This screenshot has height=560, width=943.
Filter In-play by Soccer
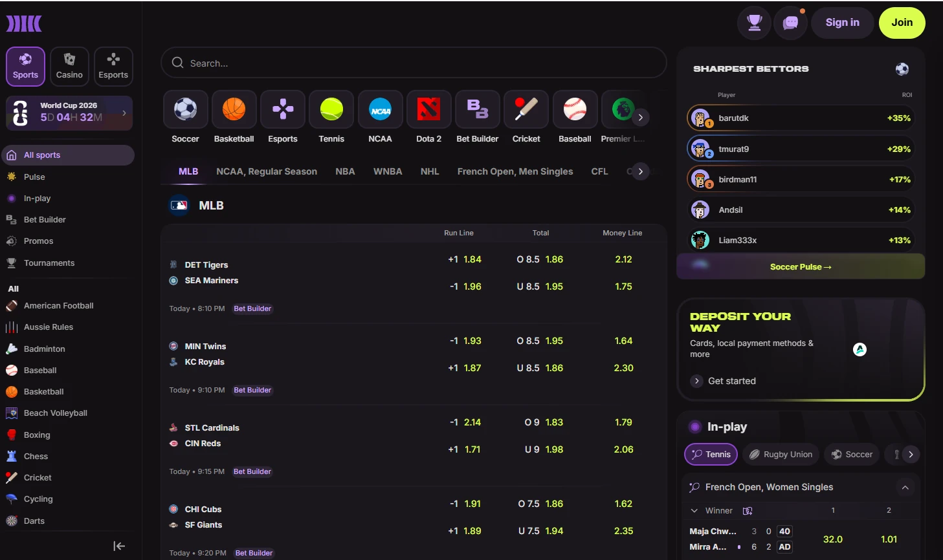[852, 454]
